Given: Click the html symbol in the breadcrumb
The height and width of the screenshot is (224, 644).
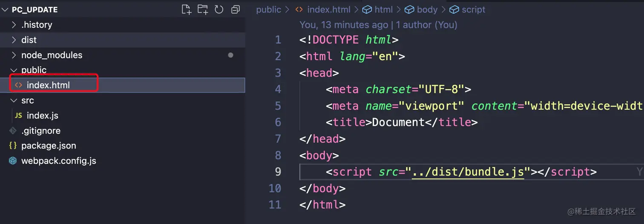Looking at the screenshot, I should point(384,9).
